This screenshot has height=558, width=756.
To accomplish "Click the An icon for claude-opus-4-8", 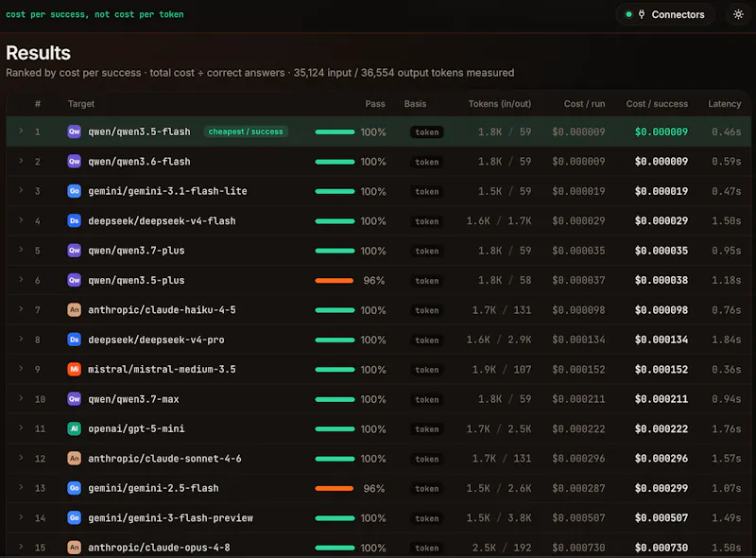I will [x=75, y=548].
